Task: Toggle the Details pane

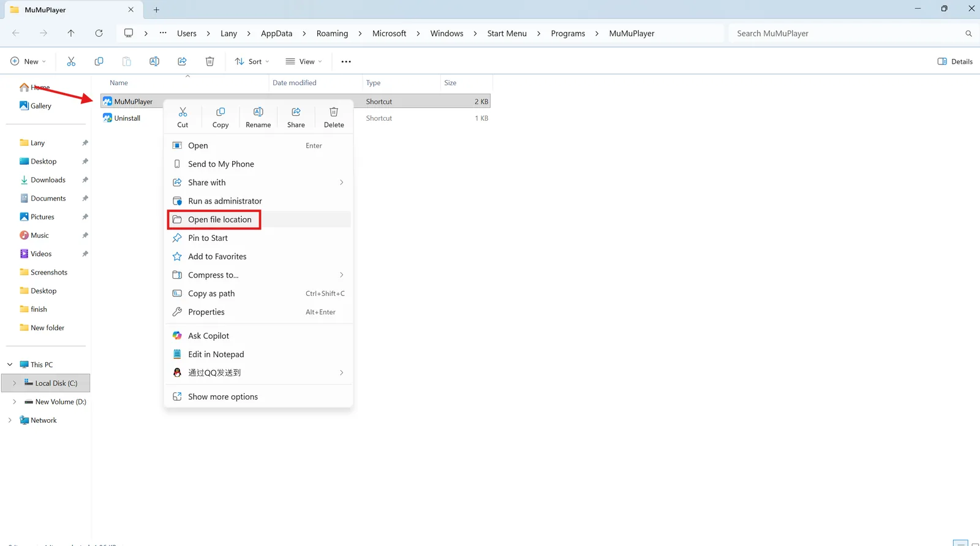Action: click(955, 61)
